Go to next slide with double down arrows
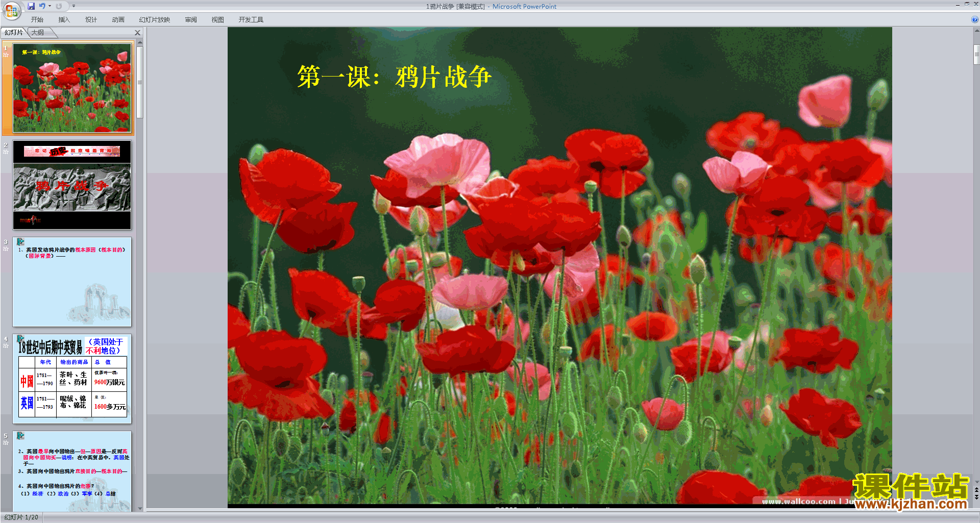 [x=976, y=497]
